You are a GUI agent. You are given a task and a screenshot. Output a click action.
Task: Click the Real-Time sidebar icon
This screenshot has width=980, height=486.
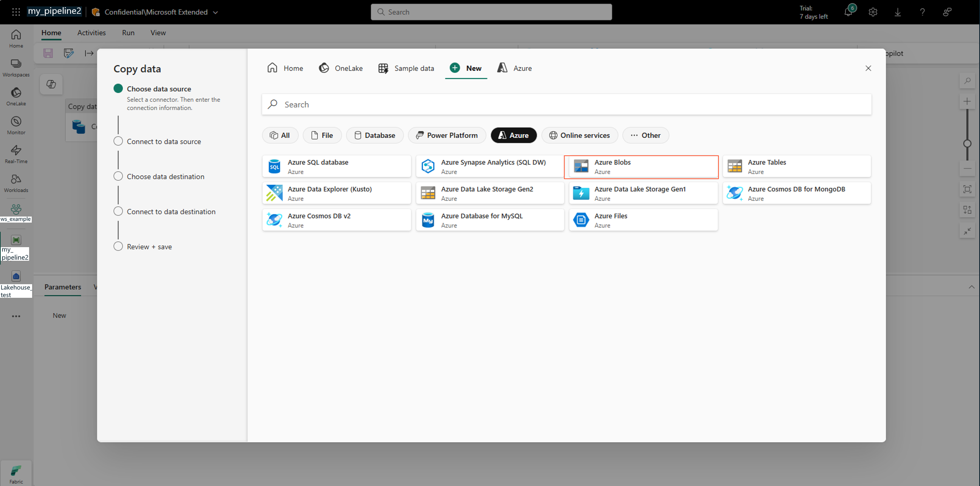(16, 154)
